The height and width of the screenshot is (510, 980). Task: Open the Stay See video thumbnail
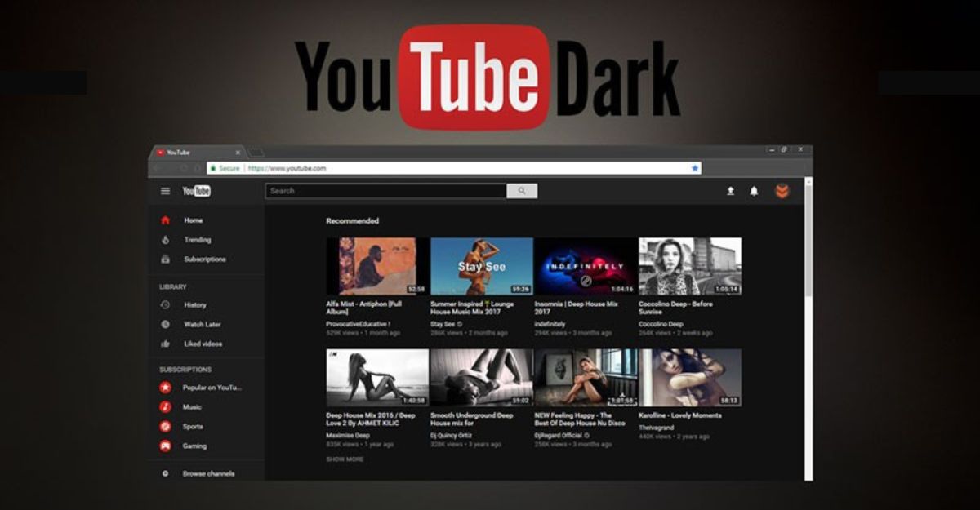tap(482, 266)
